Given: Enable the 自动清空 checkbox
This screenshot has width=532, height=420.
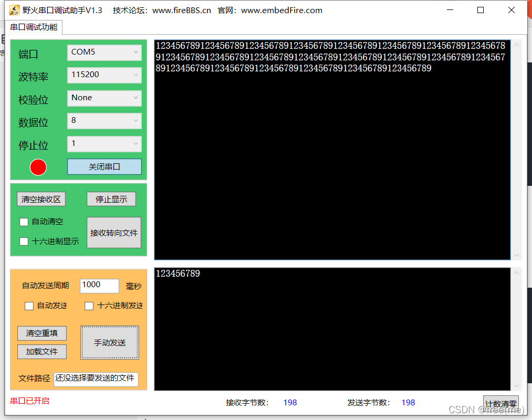Looking at the screenshot, I should (x=24, y=222).
